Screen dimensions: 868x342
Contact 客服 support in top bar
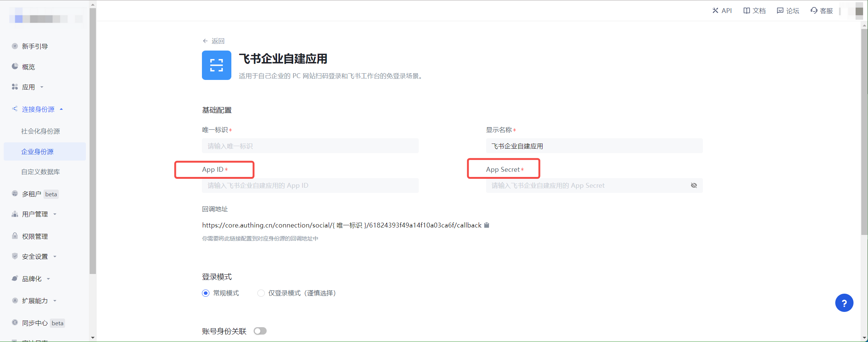click(822, 11)
